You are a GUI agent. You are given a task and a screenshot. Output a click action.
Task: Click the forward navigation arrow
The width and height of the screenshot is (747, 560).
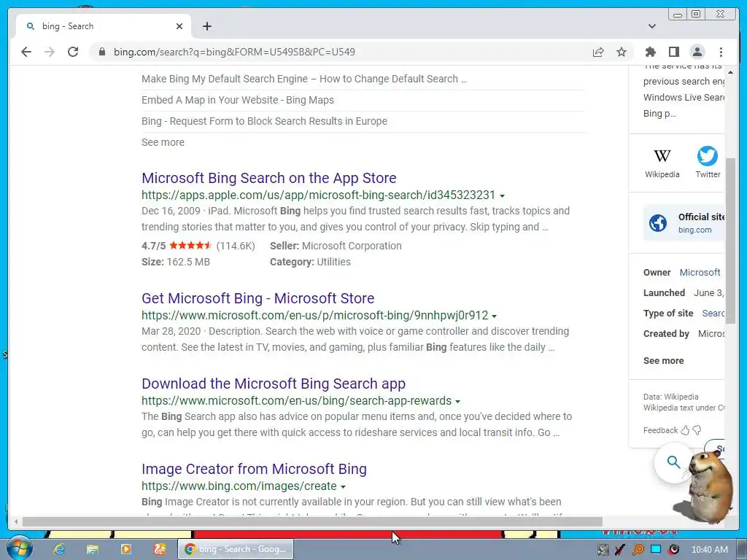[x=50, y=52]
